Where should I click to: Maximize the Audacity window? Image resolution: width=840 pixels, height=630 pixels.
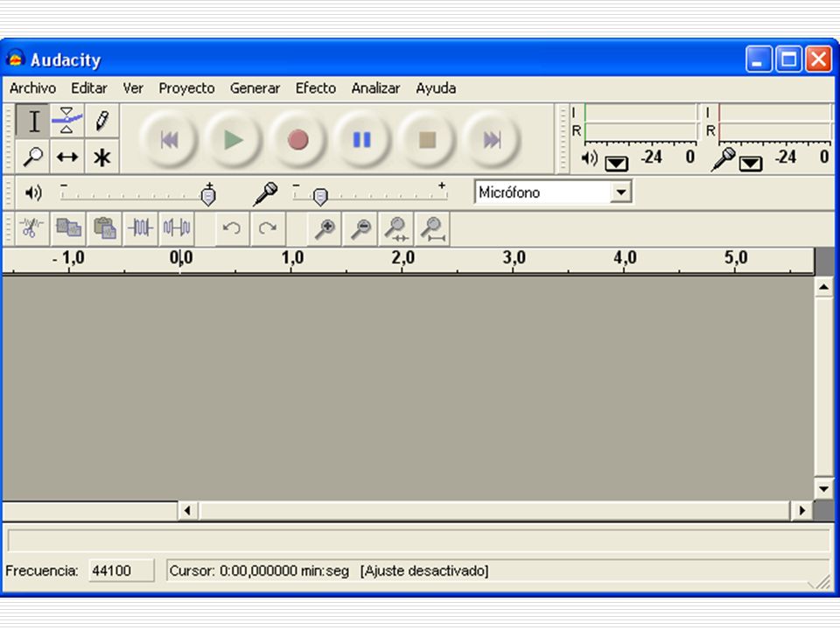[x=788, y=59]
